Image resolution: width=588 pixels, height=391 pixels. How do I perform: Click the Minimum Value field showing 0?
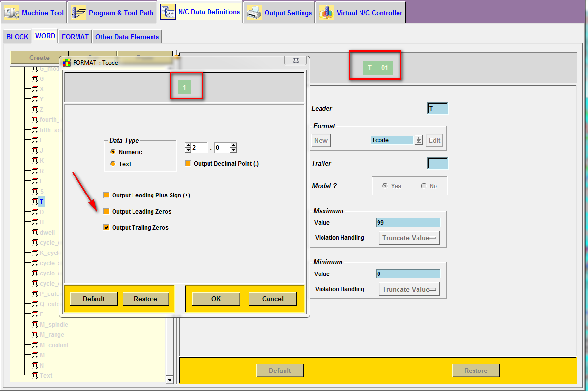click(408, 274)
